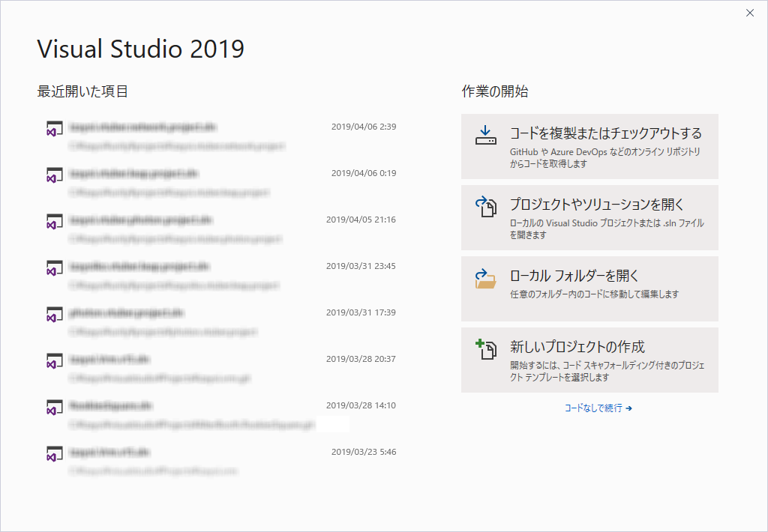Choose 新しいプロジェクトの作成 button
The height and width of the screenshot is (532, 768).
[x=589, y=360]
